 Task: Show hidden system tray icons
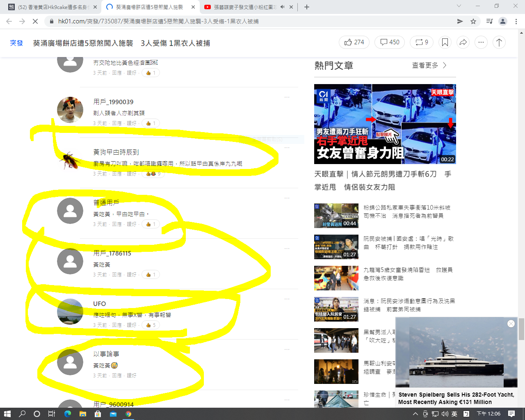(x=415, y=414)
